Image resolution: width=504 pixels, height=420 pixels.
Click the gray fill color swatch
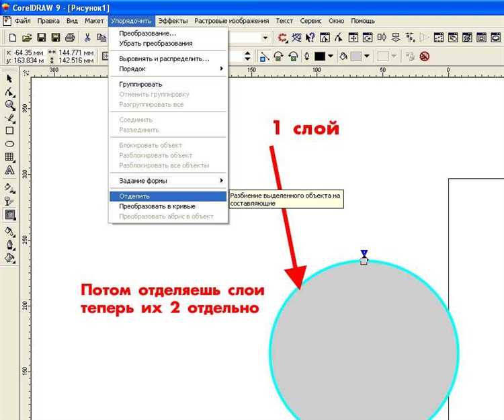pyautogui.click(x=355, y=56)
